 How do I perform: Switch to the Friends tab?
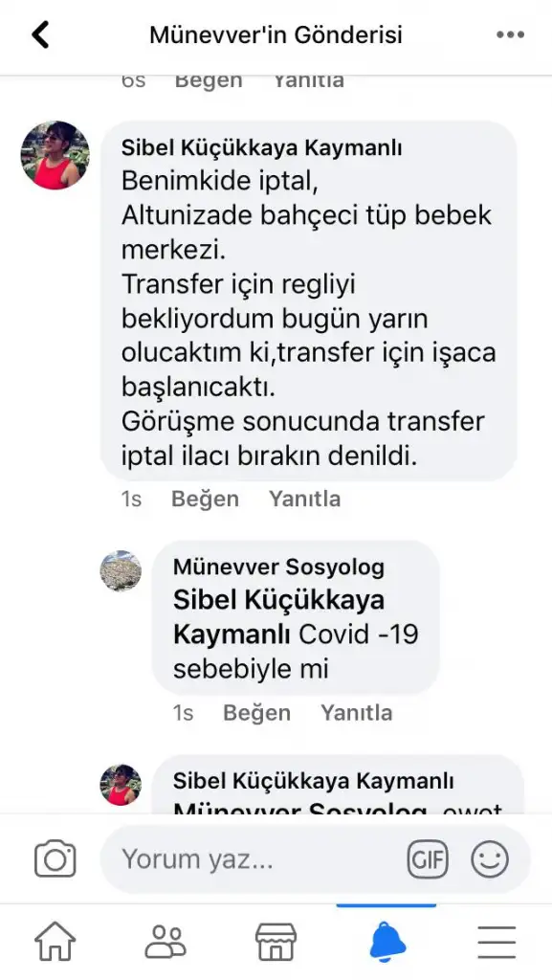tap(166, 942)
